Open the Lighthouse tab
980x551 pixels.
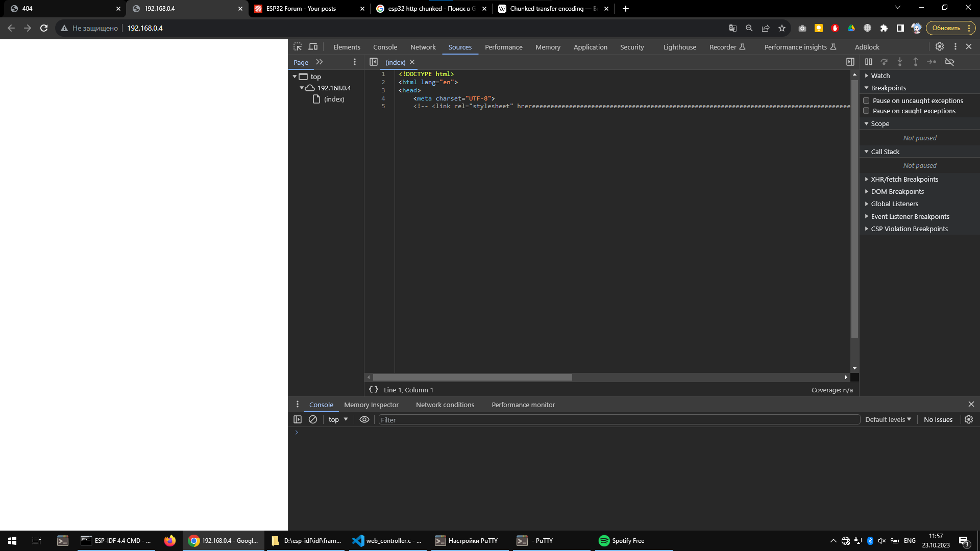(x=679, y=47)
